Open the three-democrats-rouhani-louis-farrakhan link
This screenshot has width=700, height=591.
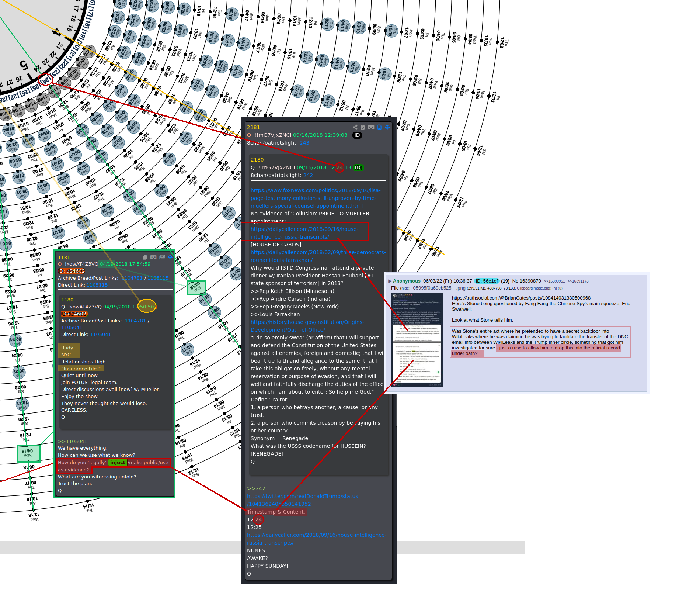click(x=318, y=256)
